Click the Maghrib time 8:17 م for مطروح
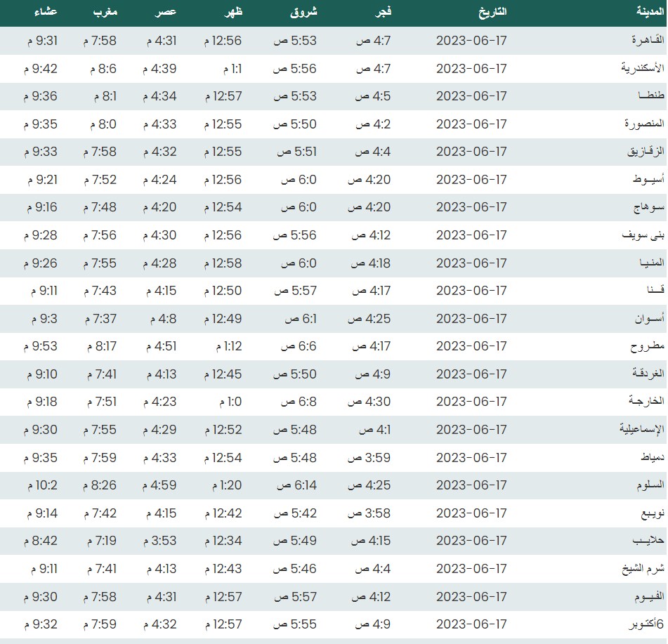 pos(103,346)
